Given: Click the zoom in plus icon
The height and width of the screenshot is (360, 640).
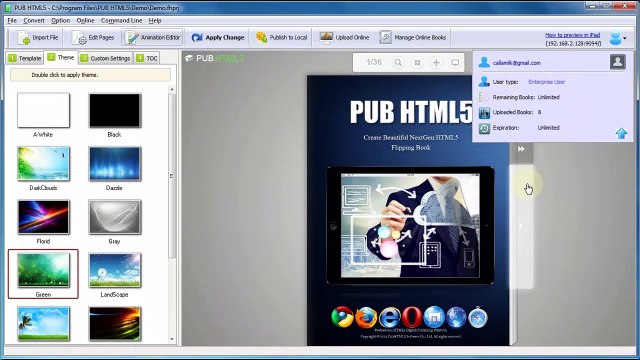Looking at the screenshot, I should coord(436,62).
